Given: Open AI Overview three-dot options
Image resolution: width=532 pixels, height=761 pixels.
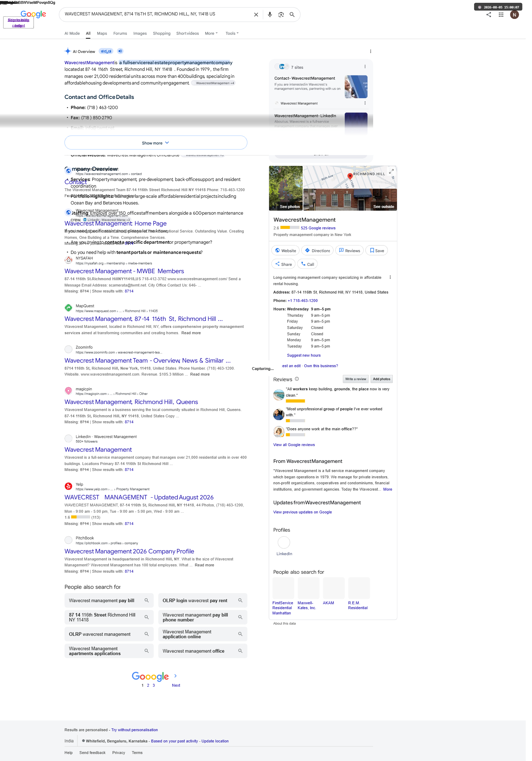Looking at the screenshot, I should [371, 52].
